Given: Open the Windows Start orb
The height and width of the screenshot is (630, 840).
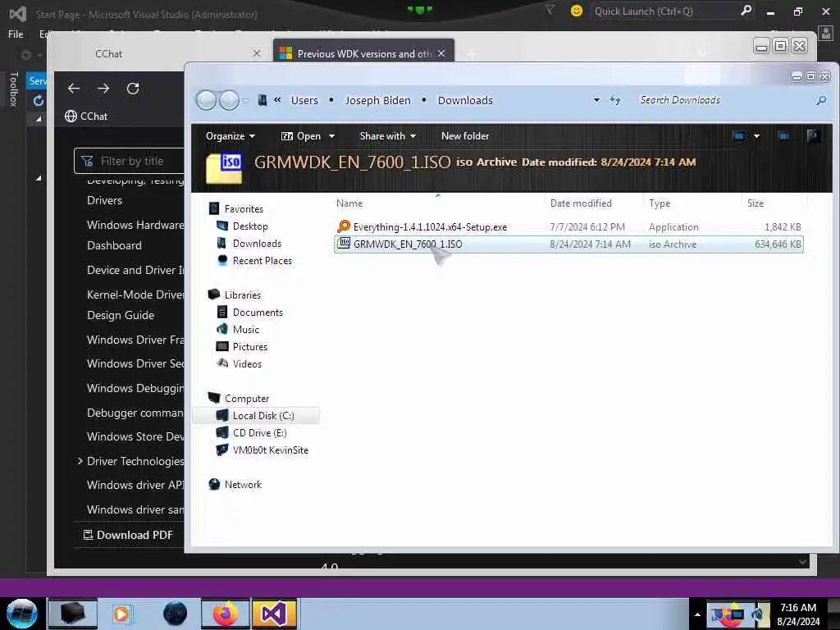Looking at the screenshot, I should [22, 614].
